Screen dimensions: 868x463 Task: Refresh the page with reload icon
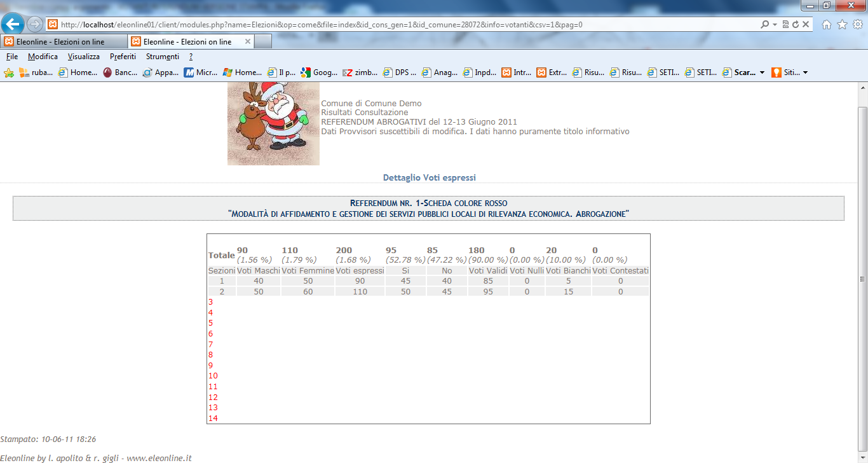pyautogui.click(x=796, y=25)
